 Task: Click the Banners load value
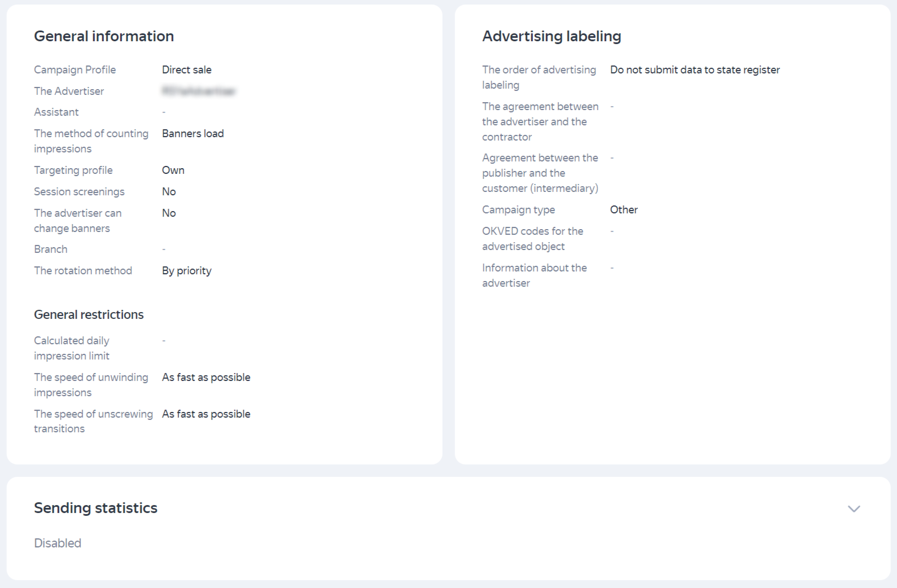[x=192, y=134]
